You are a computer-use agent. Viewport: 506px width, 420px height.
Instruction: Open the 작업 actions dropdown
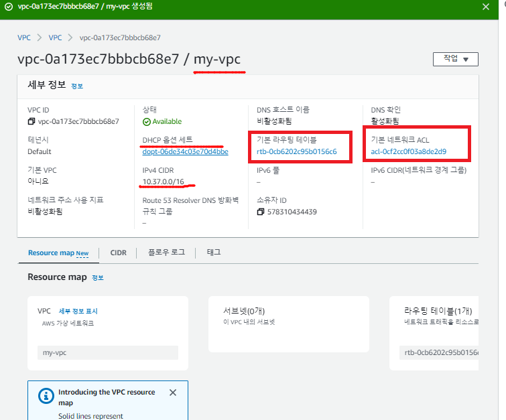pyautogui.click(x=455, y=59)
